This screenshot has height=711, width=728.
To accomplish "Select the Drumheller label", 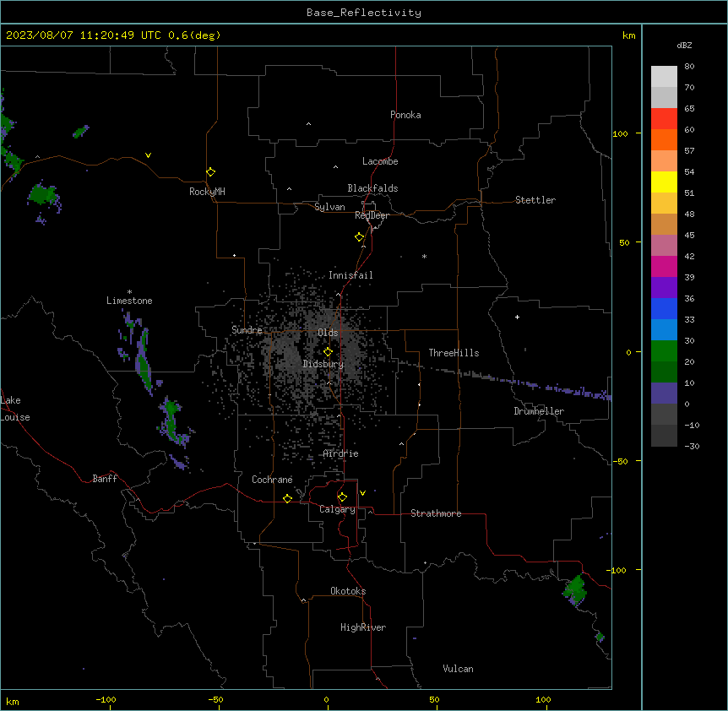I will coord(539,411).
